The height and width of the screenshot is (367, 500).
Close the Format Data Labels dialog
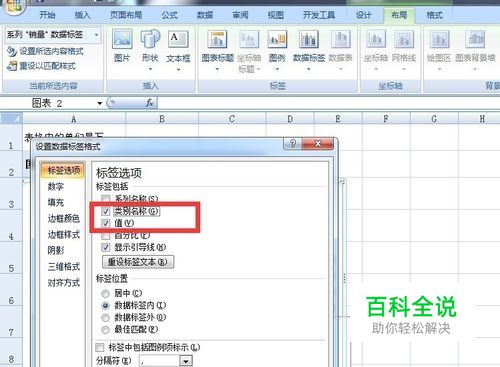coord(318,144)
